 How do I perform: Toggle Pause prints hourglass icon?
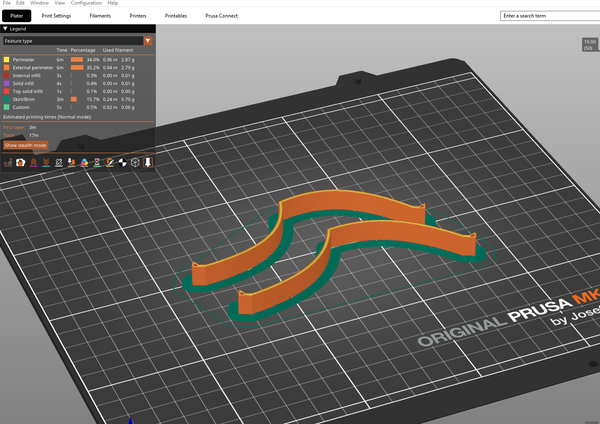(97, 163)
